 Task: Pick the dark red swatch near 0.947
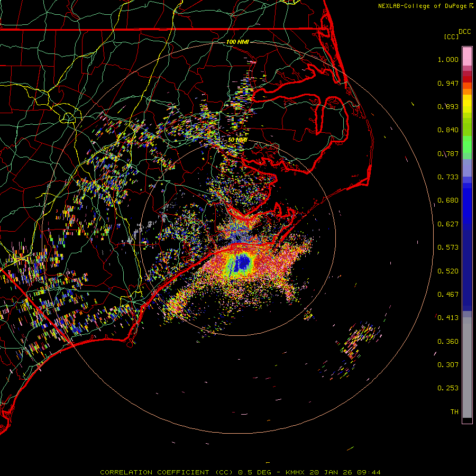467,79
